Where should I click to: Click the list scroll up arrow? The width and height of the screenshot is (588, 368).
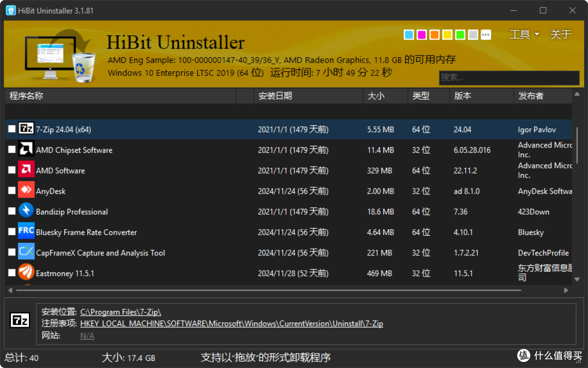[x=577, y=94]
